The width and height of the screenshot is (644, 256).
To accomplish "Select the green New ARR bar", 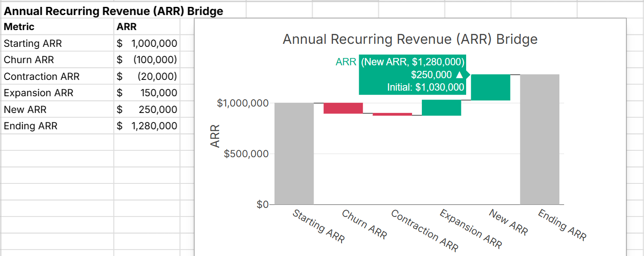I will pos(491,88).
